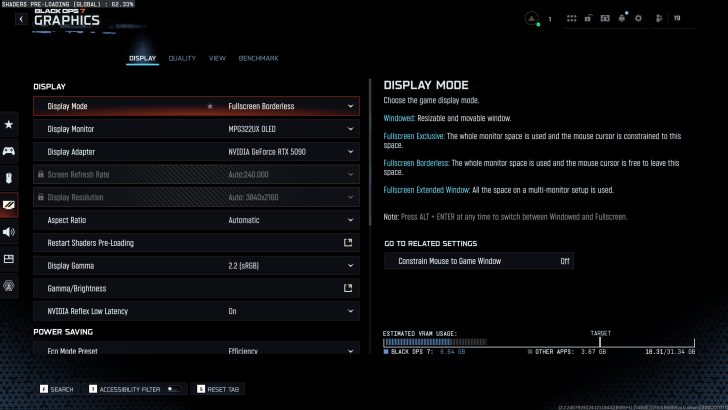The height and width of the screenshot is (410, 728).
Task: Expand the locked Display Resolution dropdown
Action: (351, 197)
